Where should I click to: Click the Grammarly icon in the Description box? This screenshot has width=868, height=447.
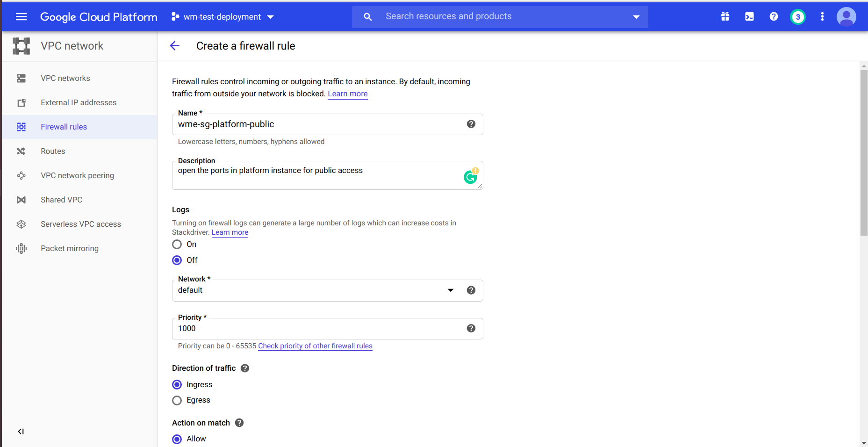[471, 177]
